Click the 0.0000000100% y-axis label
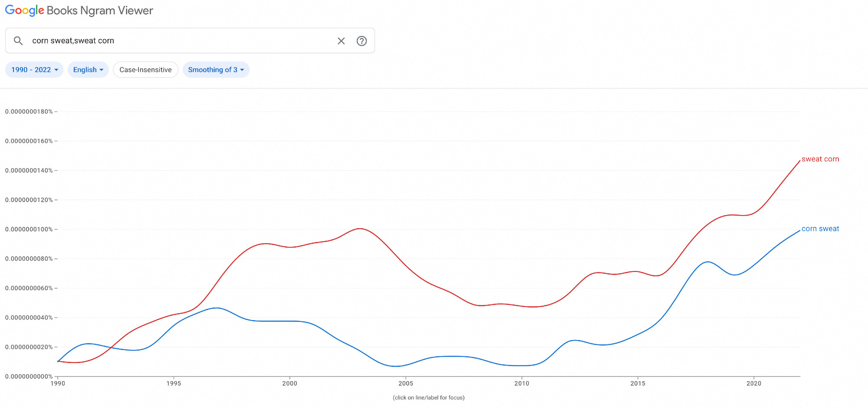 tap(29, 229)
